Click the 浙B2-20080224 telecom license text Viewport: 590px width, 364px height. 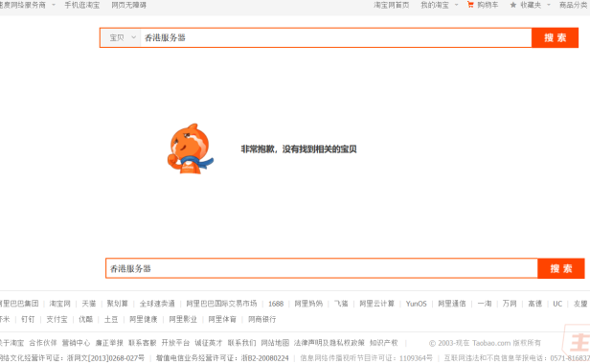tap(264, 358)
